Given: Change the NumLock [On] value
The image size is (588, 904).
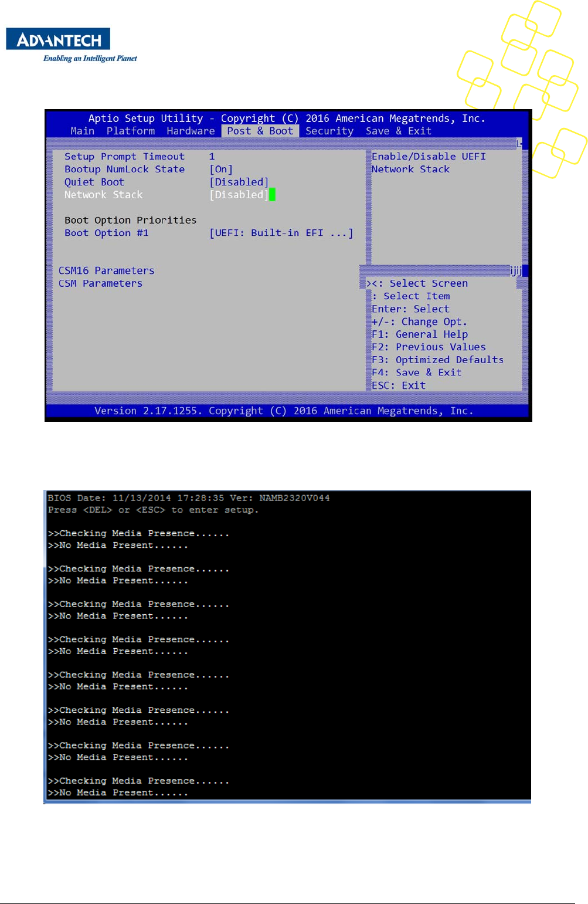Looking at the screenshot, I should (x=221, y=169).
